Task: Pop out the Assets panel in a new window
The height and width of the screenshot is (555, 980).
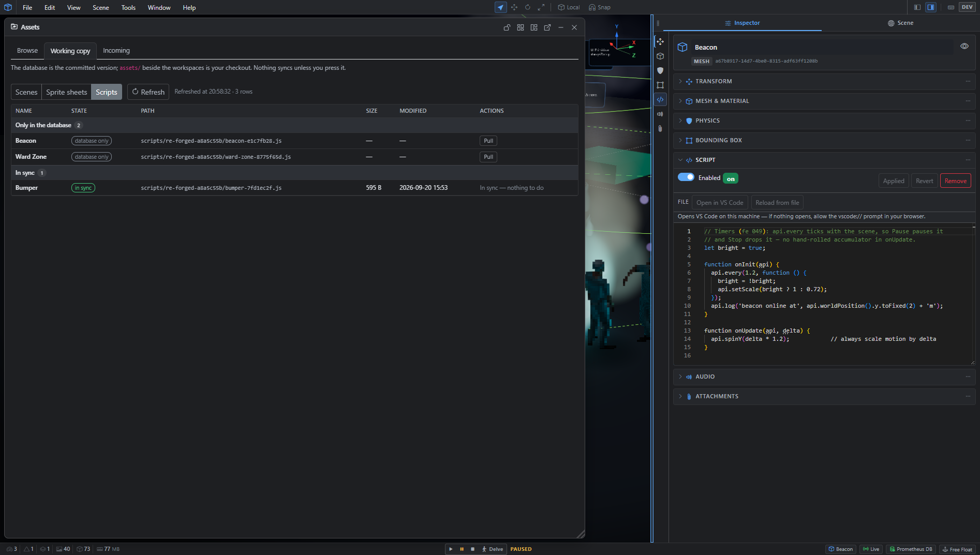Action: pos(547,27)
